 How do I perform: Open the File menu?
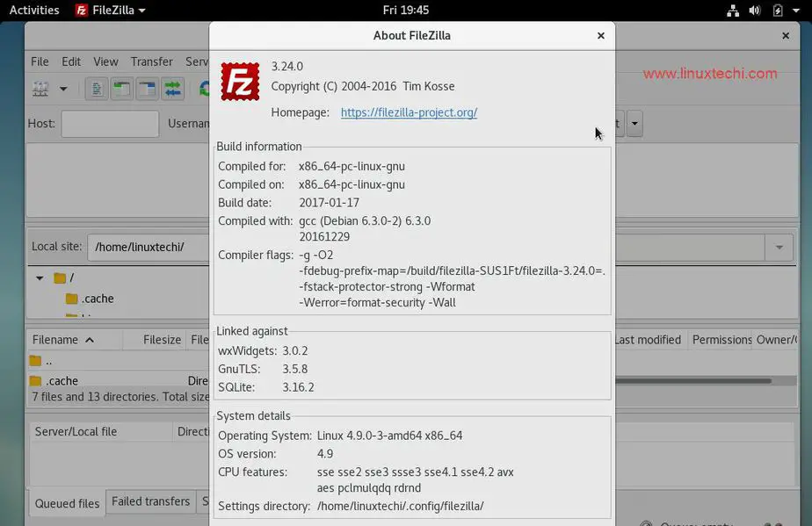[40, 61]
